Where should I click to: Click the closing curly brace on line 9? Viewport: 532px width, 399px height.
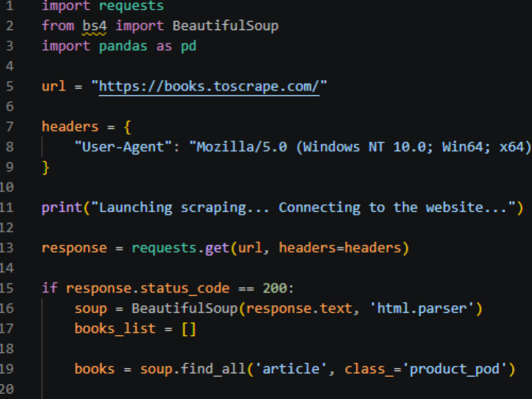click(x=45, y=168)
